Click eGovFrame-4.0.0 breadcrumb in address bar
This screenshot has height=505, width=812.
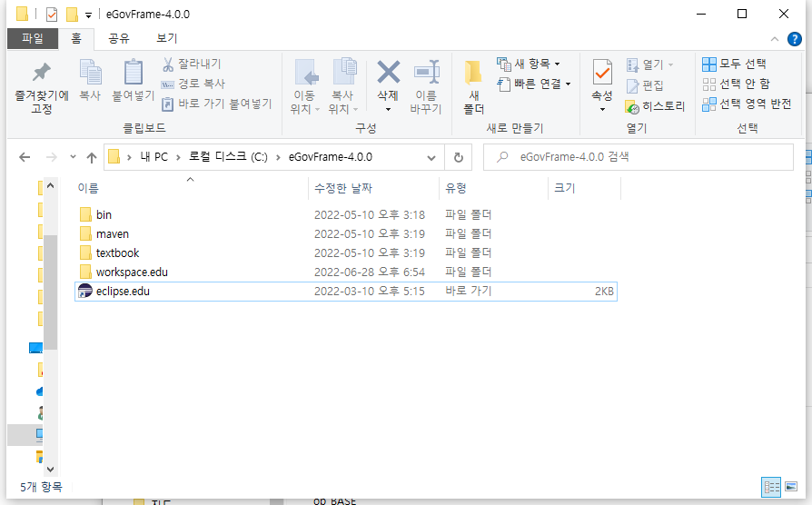click(x=331, y=157)
